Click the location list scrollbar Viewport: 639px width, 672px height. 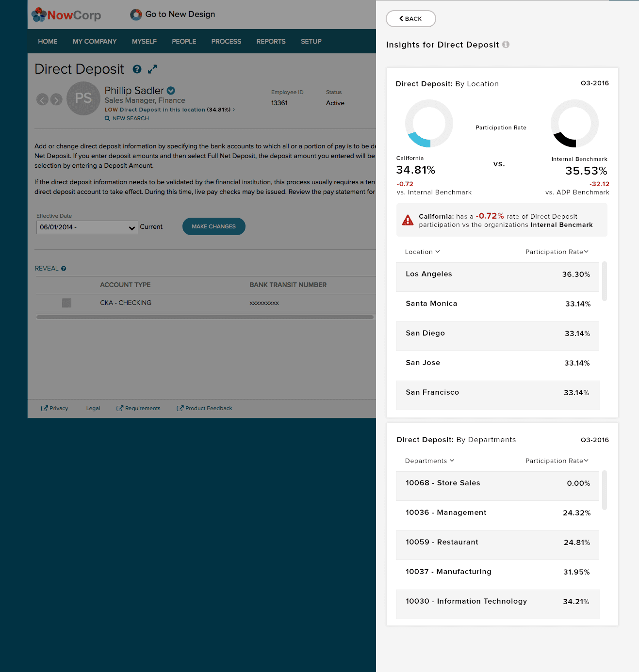tap(605, 281)
